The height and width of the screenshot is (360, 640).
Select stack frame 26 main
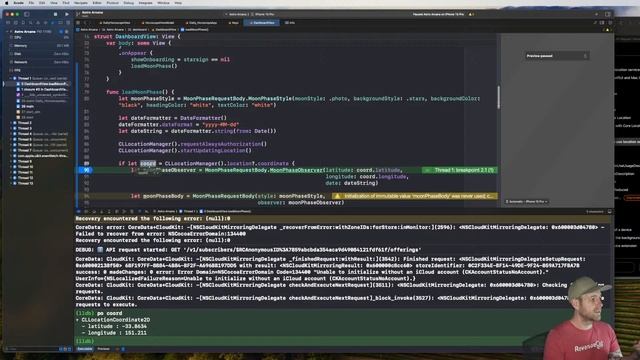tap(27, 106)
